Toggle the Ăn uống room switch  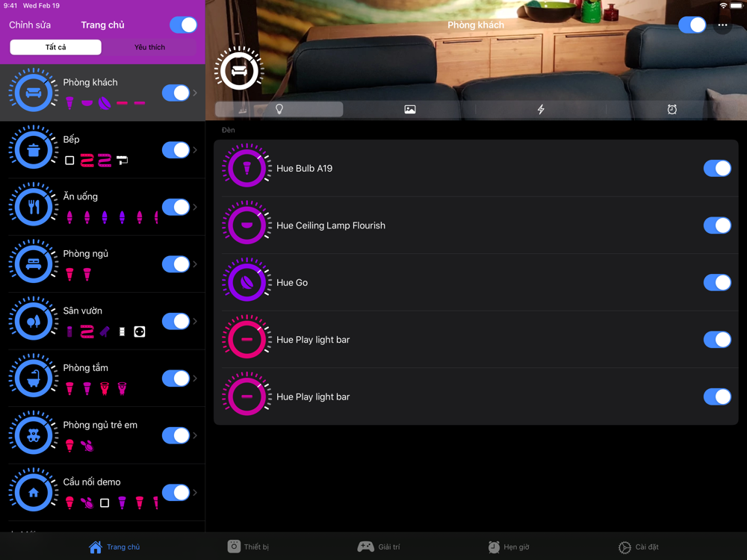(176, 207)
